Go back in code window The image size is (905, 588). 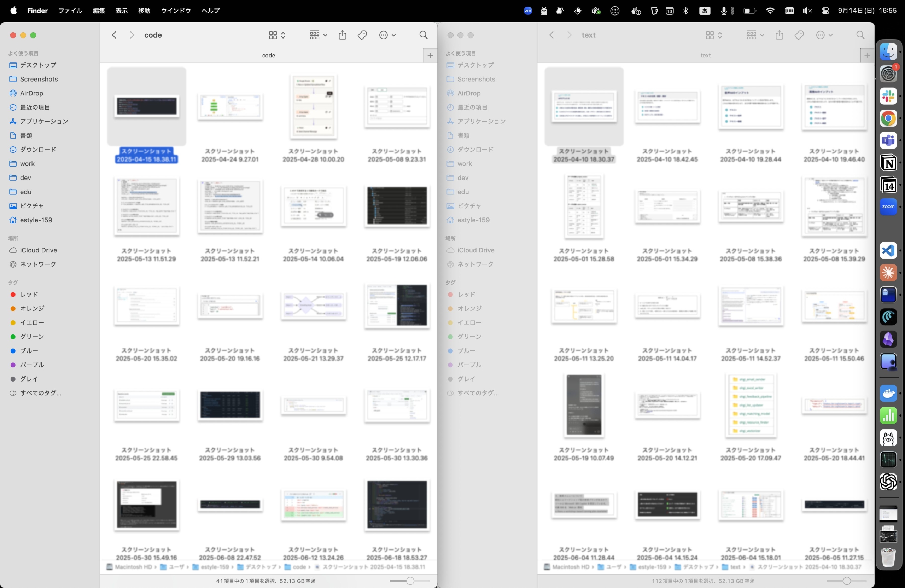114,35
